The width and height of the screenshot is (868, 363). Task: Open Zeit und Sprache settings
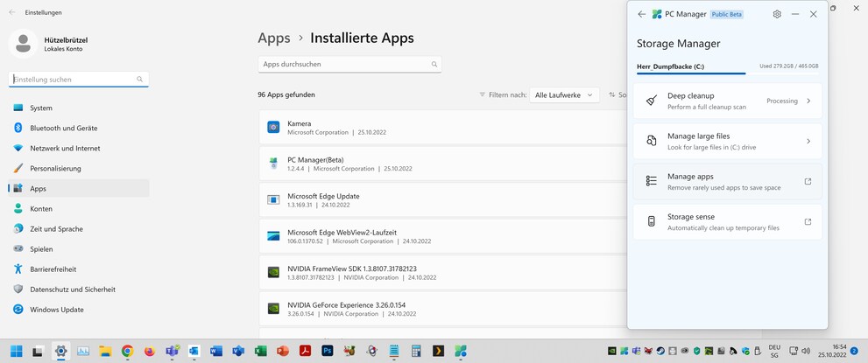[79, 229]
